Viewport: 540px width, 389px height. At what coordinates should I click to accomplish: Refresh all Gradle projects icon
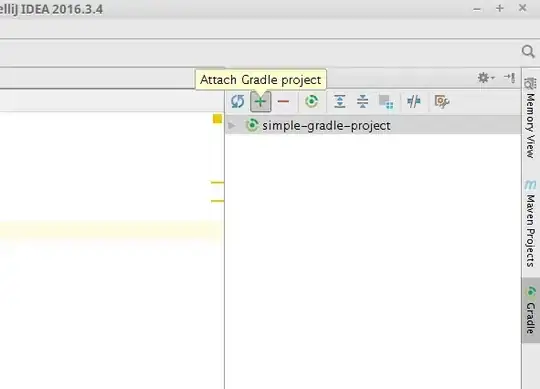pyautogui.click(x=238, y=102)
